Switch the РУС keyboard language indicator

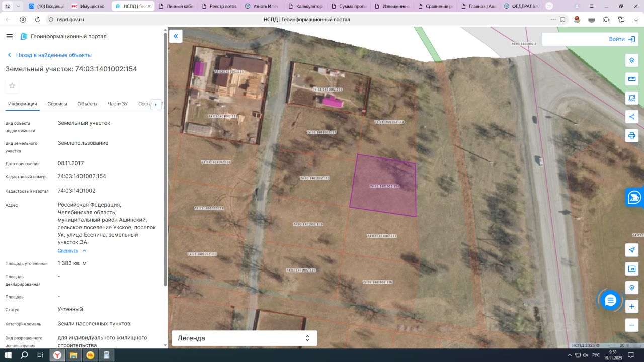click(596, 355)
